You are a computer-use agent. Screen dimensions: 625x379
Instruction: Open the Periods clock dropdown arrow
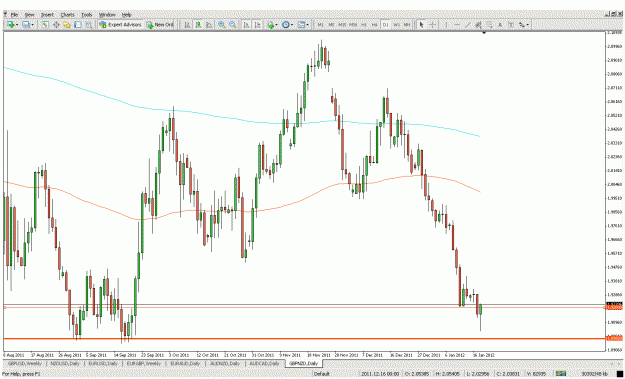pos(292,25)
